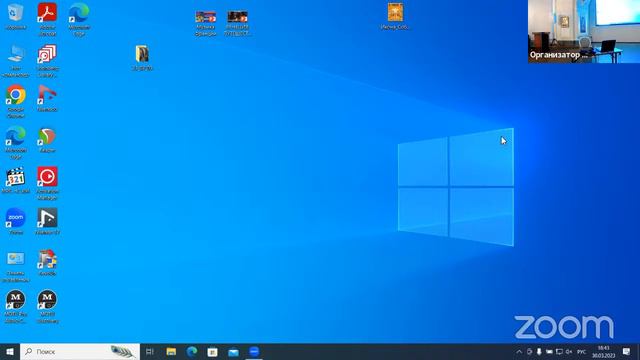The width and height of the screenshot is (640, 360).
Task: Open the Mail app from the taskbar
Action: 233,351
